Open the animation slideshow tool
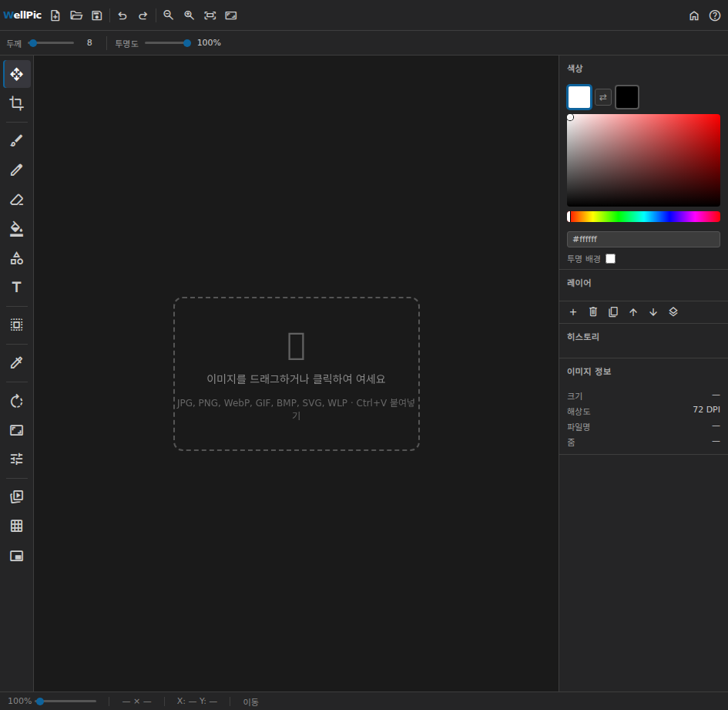 point(17,496)
